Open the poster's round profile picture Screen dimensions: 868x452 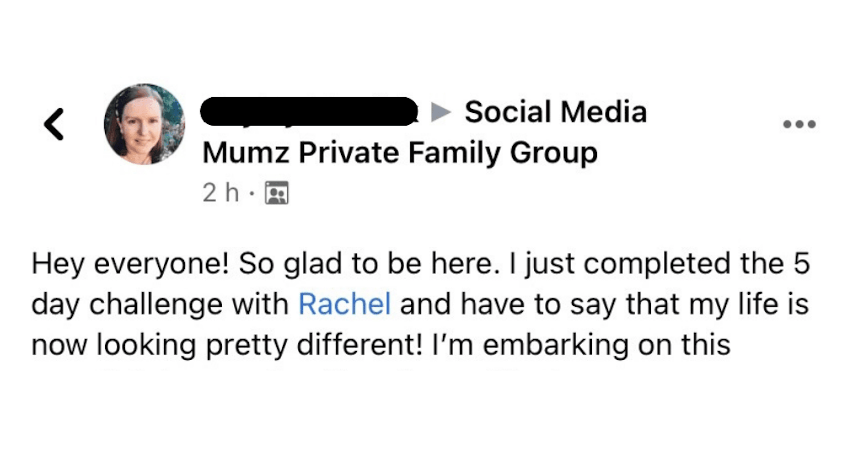(x=145, y=124)
